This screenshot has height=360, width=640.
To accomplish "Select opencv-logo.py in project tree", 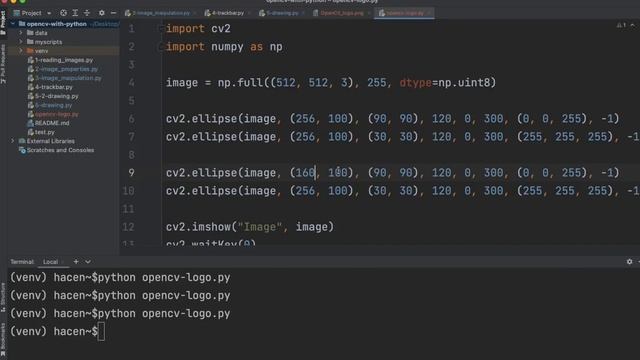I will click(56, 114).
